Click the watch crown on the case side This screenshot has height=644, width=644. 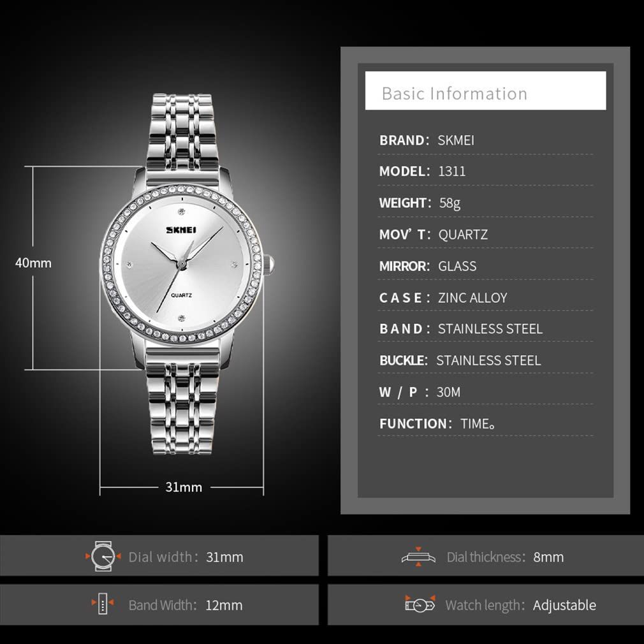coord(268,262)
